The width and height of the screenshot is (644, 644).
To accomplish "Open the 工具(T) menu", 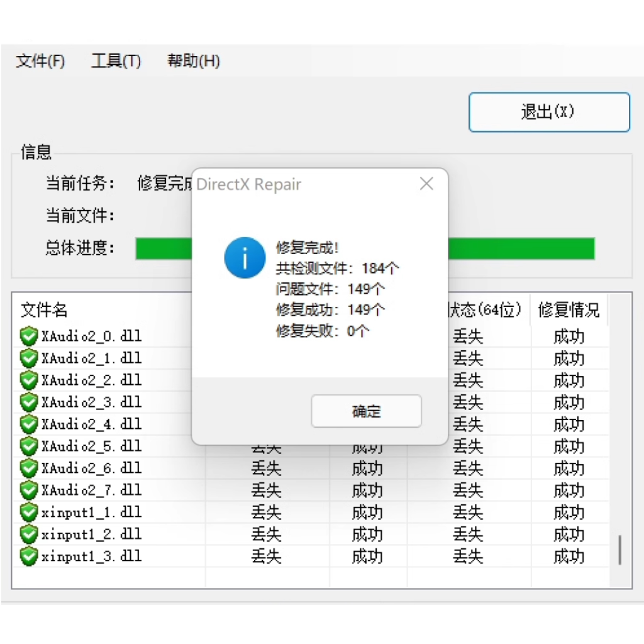I will [116, 61].
